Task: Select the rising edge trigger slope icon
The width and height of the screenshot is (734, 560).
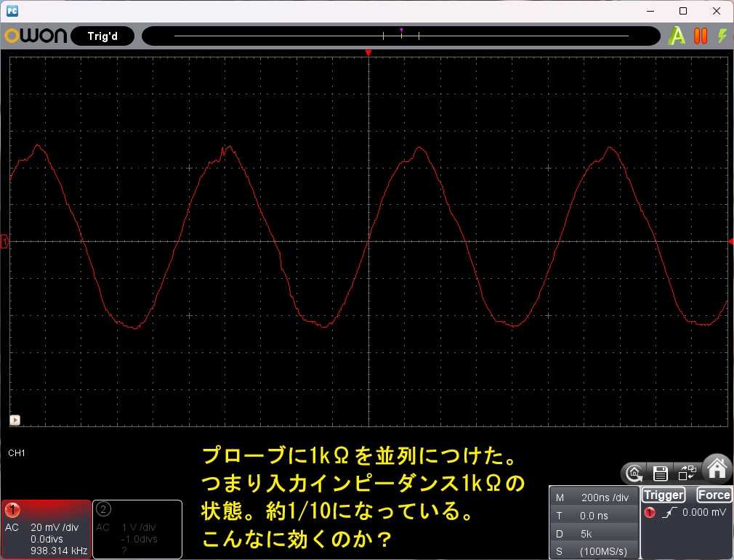Action: (x=669, y=513)
